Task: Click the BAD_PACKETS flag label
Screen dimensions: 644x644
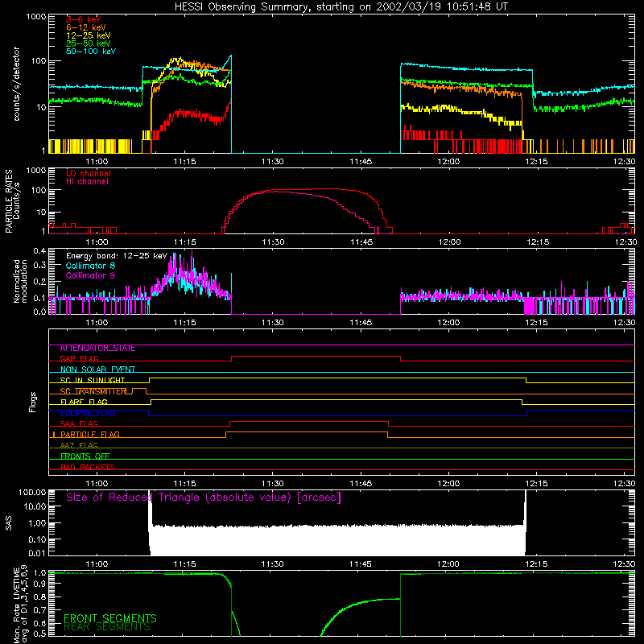Action: [88, 468]
